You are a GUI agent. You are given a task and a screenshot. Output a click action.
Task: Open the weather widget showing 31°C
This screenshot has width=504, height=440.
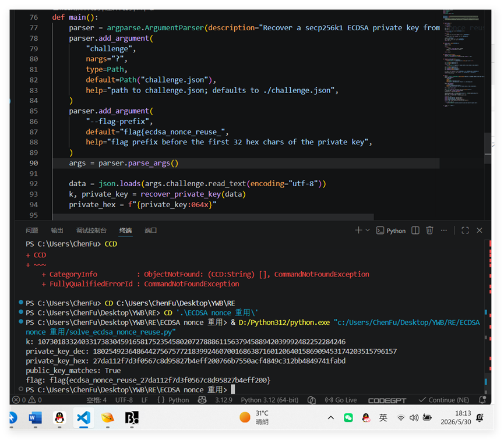pyautogui.click(x=254, y=417)
